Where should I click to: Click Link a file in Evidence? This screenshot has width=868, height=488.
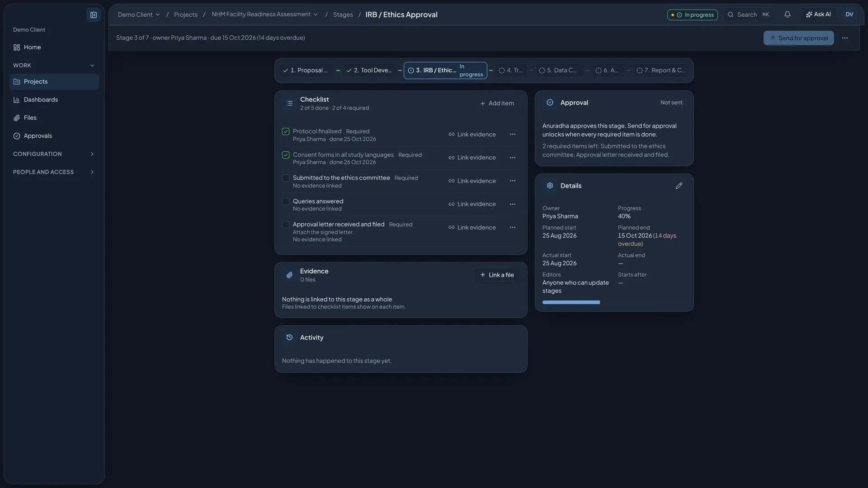(496, 275)
